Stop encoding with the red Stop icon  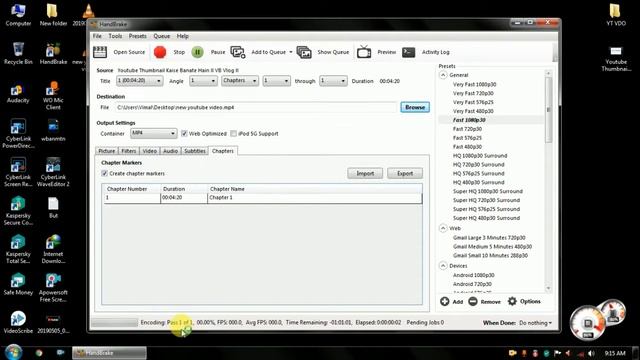(x=160, y=52)
